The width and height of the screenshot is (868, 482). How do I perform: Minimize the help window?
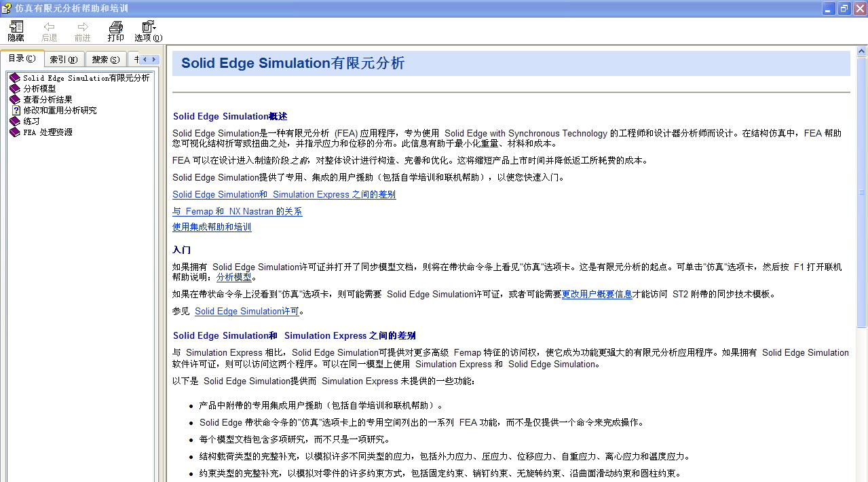(829, 8)
